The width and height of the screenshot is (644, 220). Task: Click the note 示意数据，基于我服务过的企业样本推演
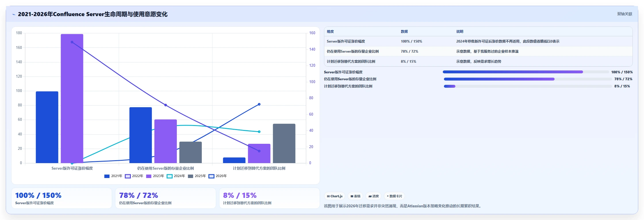[487, 51]
